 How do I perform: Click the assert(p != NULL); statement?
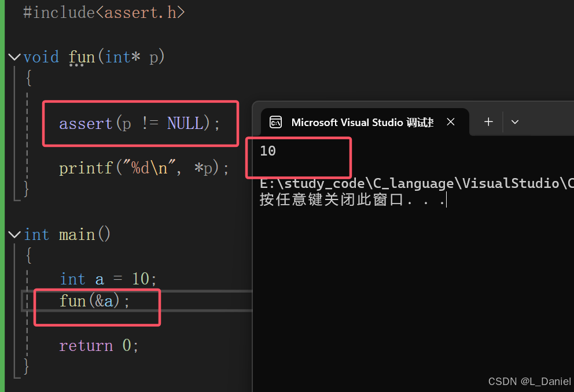(x=139, y=124)
